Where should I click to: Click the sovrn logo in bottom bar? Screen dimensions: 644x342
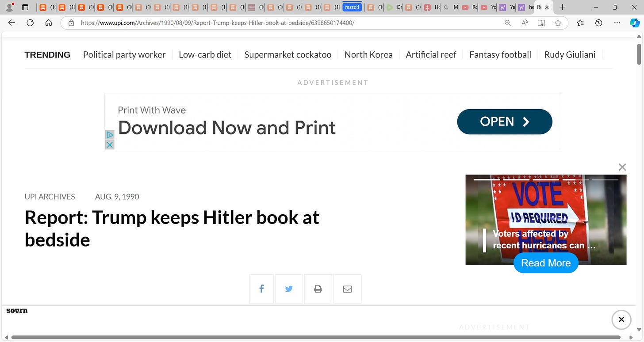17,311
